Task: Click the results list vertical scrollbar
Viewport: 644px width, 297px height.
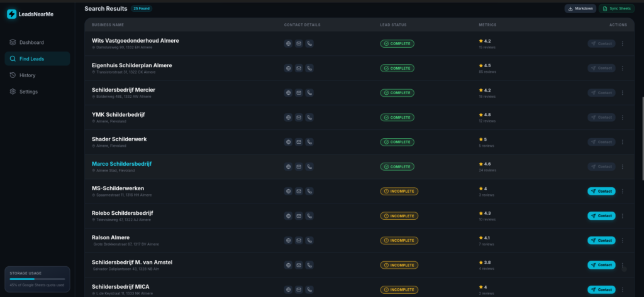Action: click(x=642, y=138)
